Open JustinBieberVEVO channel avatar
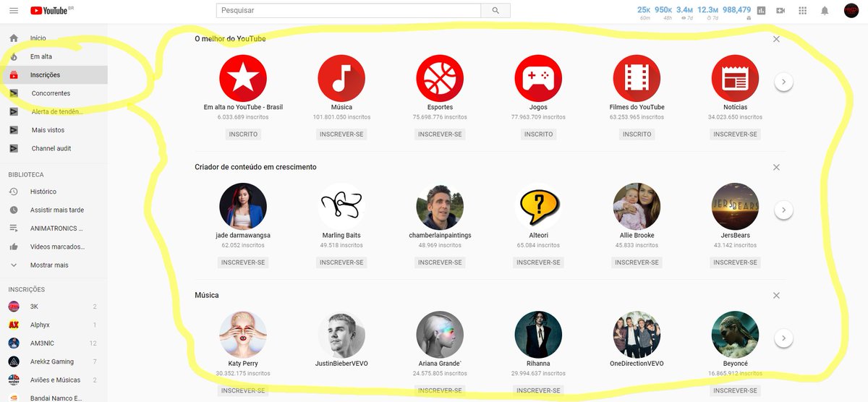Screen dimensions: 868x402 (341, 335)
